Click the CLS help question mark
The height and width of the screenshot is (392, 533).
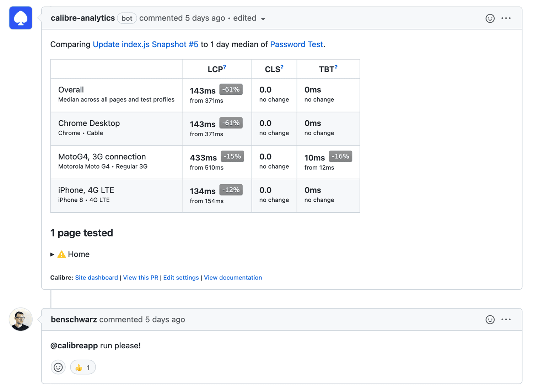281,65
